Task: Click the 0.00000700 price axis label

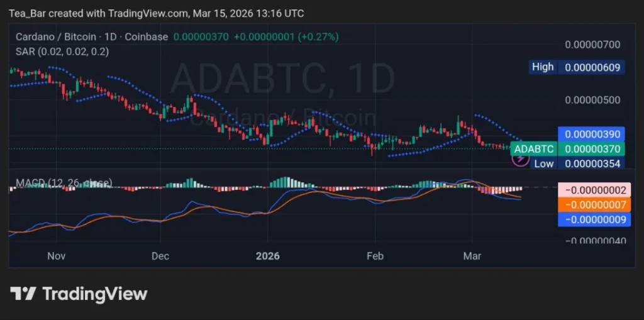Action: (592, 45)
